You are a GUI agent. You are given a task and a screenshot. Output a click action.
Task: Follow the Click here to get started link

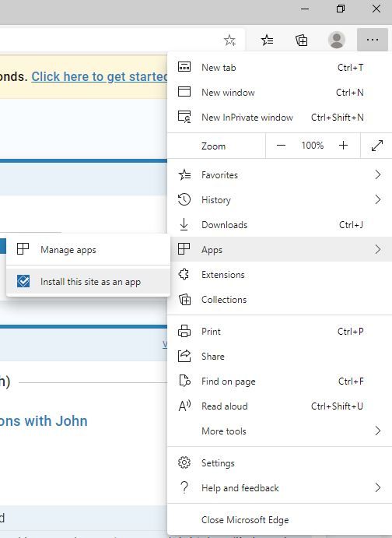tap(100, 76)
